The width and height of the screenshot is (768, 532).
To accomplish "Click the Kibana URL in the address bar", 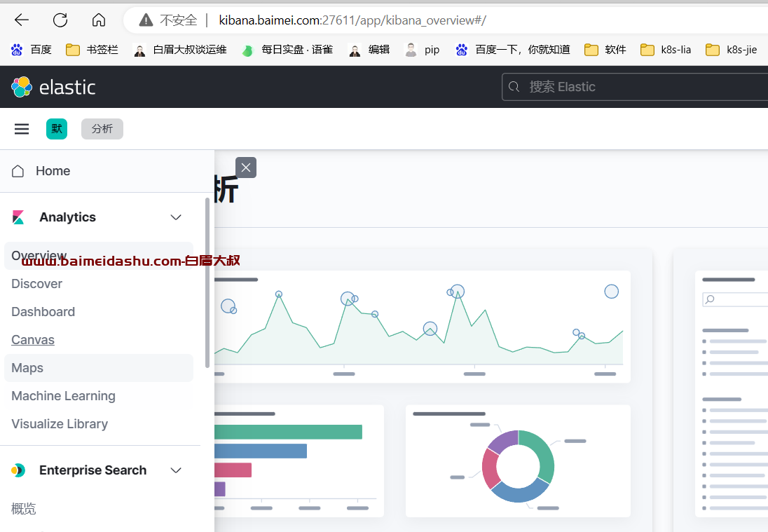I will pos(352,20).
